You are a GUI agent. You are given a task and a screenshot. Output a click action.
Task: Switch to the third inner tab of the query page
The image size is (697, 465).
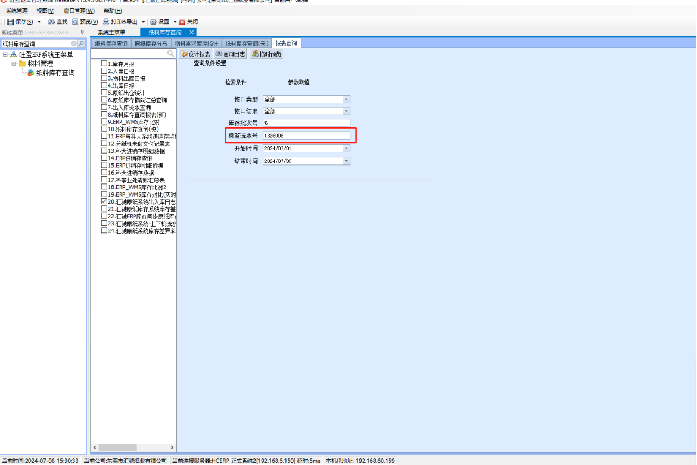pyautogui.click(x=196, y=43)
